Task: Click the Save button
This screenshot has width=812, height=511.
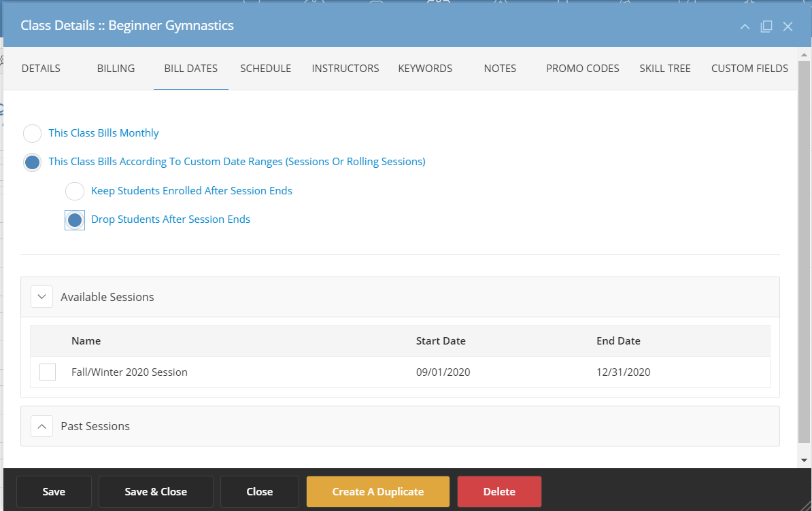Action: 54,492
